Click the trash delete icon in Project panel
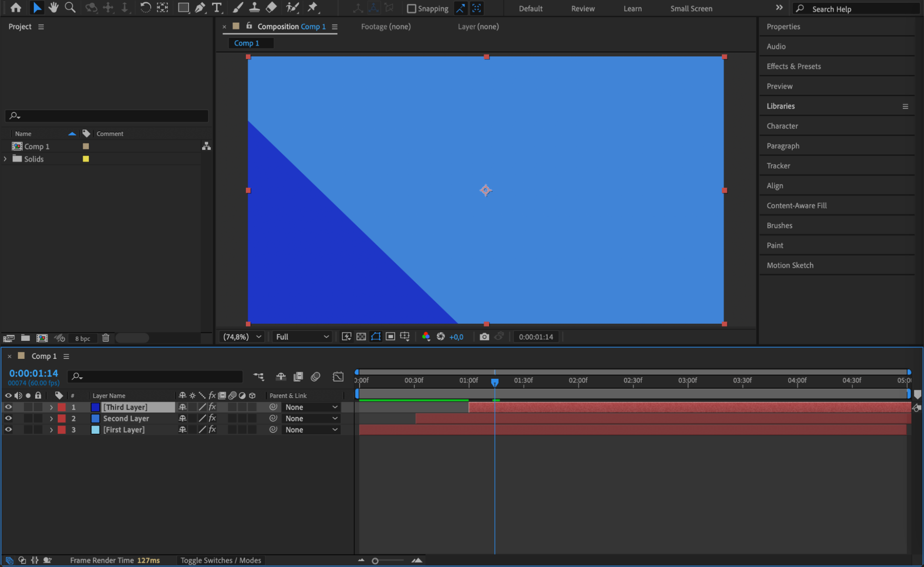This screenshot has height=567, width=924. (x=105, y=338)
